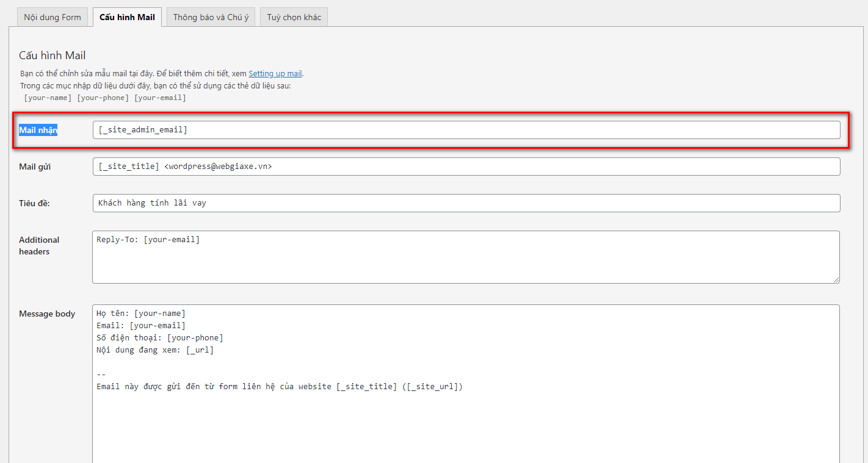Screen dimensions: 868x463
Task: Click the resize handle of Additional headers
Action: [836, 280]
